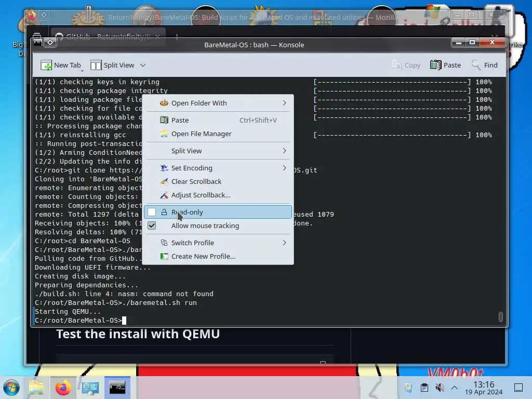Select the Konsole terminal taskbar entry
The image size is (532, 399).
coord(117,387)
